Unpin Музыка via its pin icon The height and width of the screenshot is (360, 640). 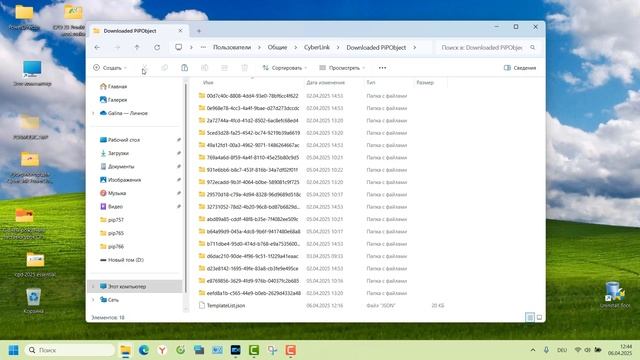[179, 193]
